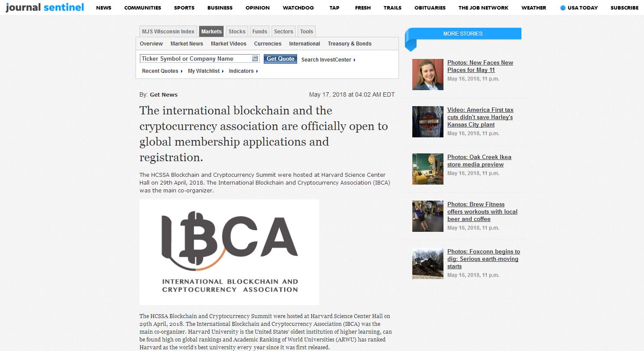
Task: Open the Harley-Davidson video thumbnail
Action: 428,122
